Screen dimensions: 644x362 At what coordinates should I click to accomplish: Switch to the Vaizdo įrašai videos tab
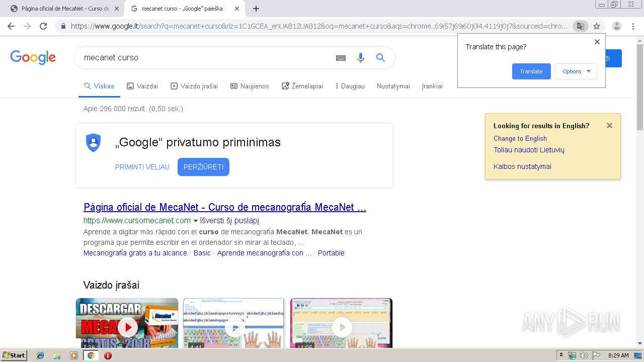point(194,86)
